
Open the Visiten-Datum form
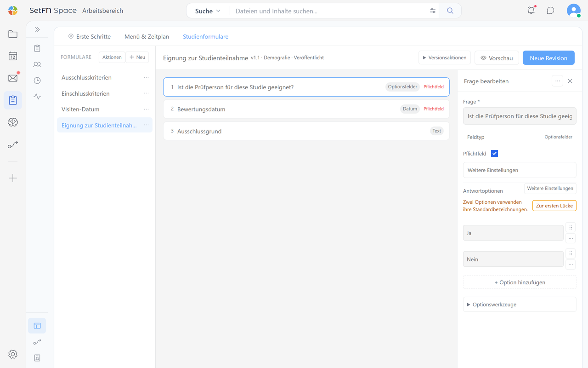coord(105,109)
